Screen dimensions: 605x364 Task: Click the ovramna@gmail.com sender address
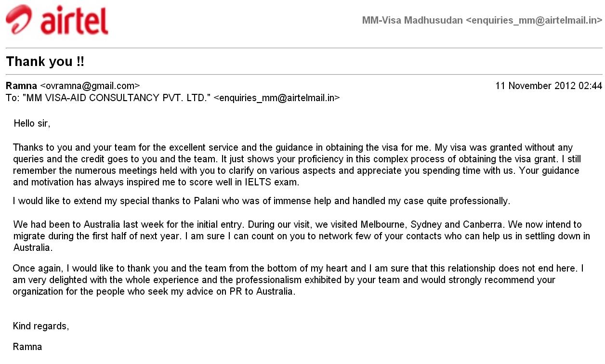pos(90,86)
